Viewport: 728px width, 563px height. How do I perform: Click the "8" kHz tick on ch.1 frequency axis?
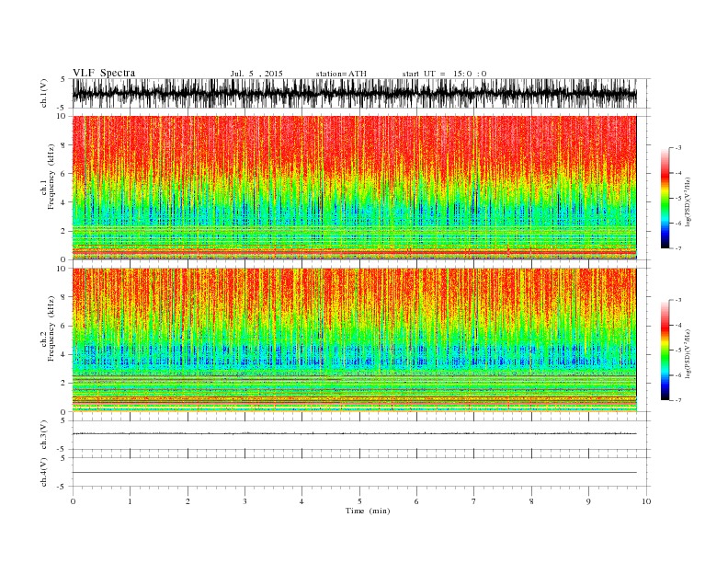coord(63,145)
